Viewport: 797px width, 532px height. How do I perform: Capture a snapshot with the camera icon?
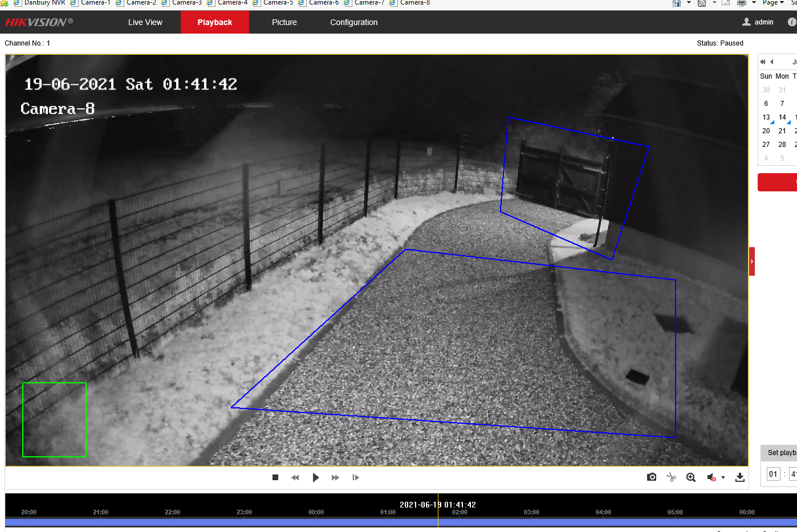click(652, 477)
